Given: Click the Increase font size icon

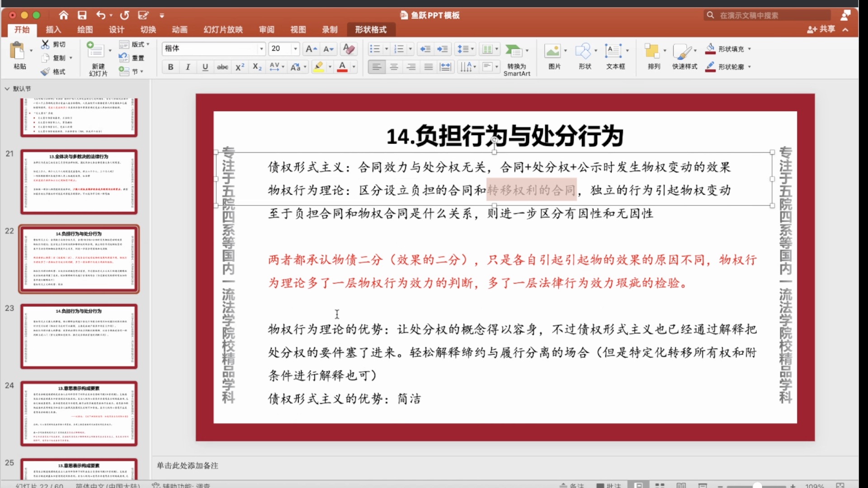Looking at the screenshot, I should click(311, 49).
